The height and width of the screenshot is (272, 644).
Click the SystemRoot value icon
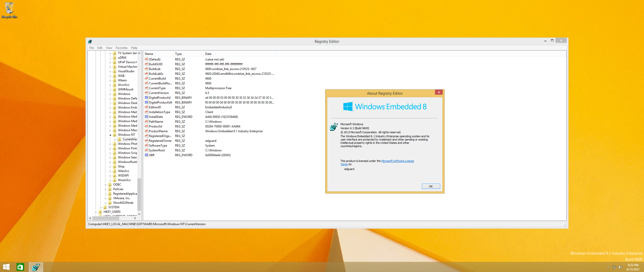click(146, 150)
